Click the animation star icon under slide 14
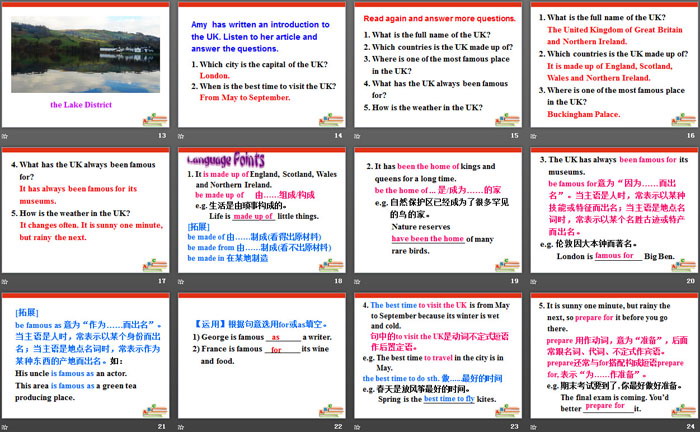Image resolution: width=700 pixels, height=432 pixels. click(181, 135)
